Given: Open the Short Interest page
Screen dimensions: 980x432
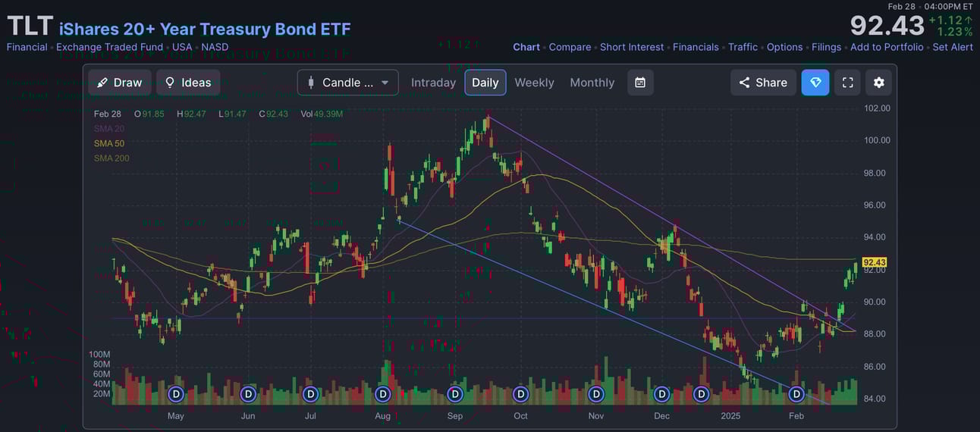Looking at the screenshot, I should (632, 47).
